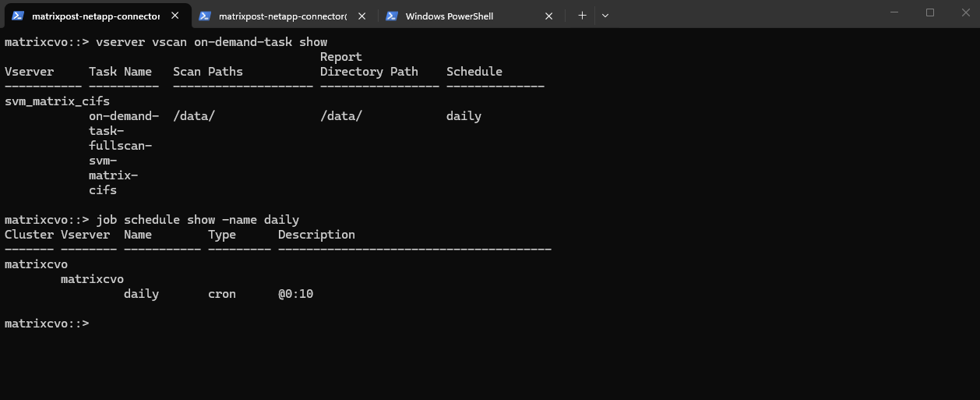980x400 pixels.
Task: Close the Windows PowerShell tab
Action: click(x=549, y=16)
